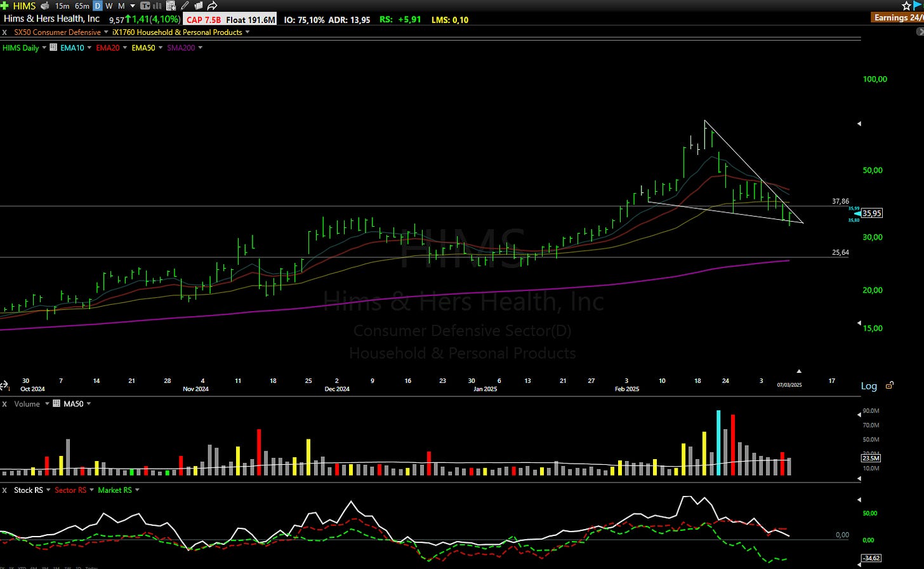
Task: Open the Market RS dropdown
Action: [x=136, y=490]
